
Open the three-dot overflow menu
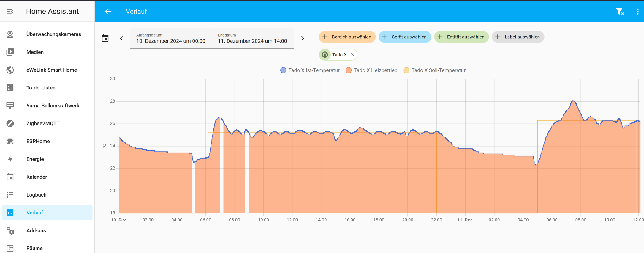637,12
